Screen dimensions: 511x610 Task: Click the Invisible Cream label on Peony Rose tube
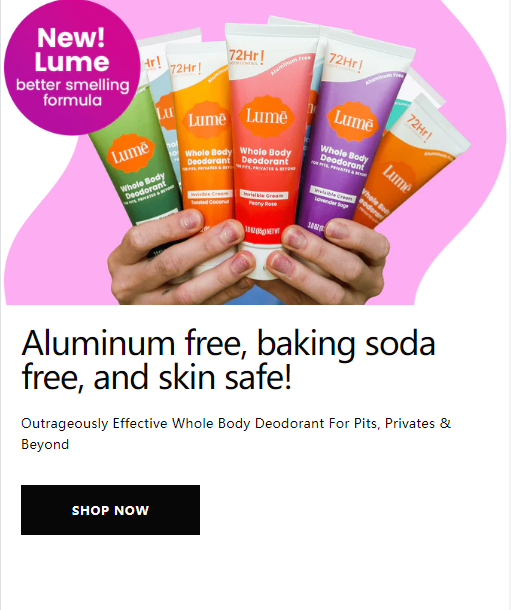[x=264, y=195]
